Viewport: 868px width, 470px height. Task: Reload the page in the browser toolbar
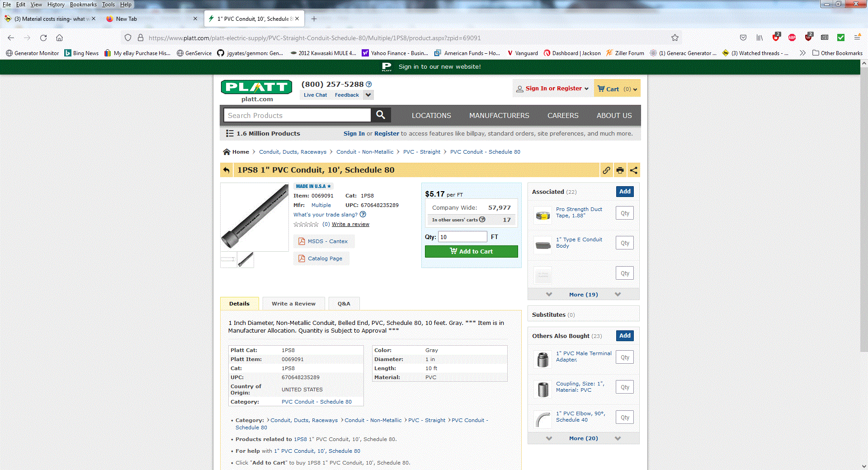(43, 38)
